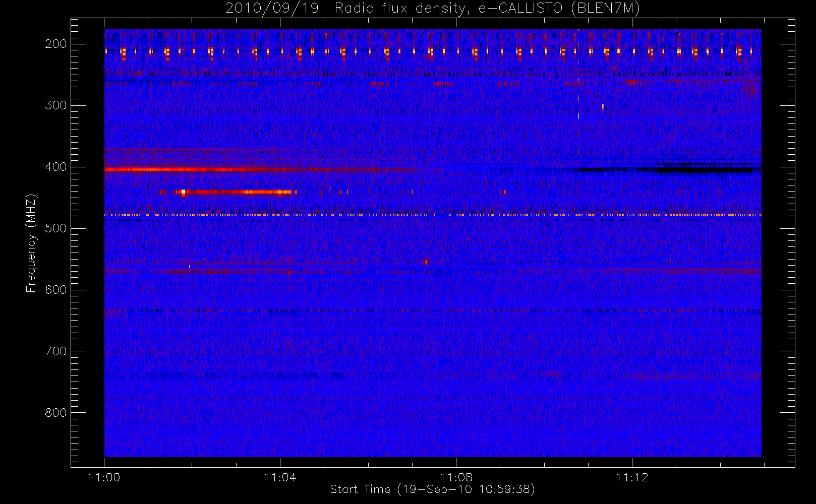Screen dimensions: 816x504
Task: Select the 200 frequency tick label
Action: pos(56,44)
